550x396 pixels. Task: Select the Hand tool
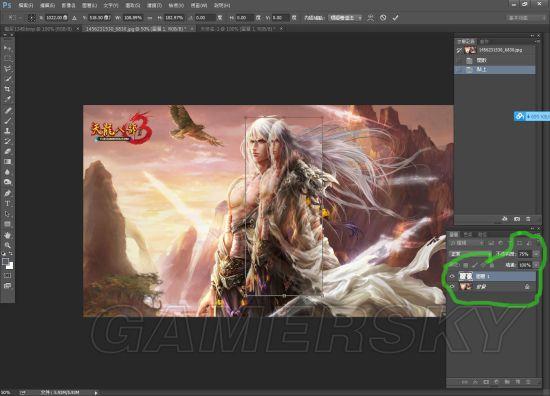[7, 235]
